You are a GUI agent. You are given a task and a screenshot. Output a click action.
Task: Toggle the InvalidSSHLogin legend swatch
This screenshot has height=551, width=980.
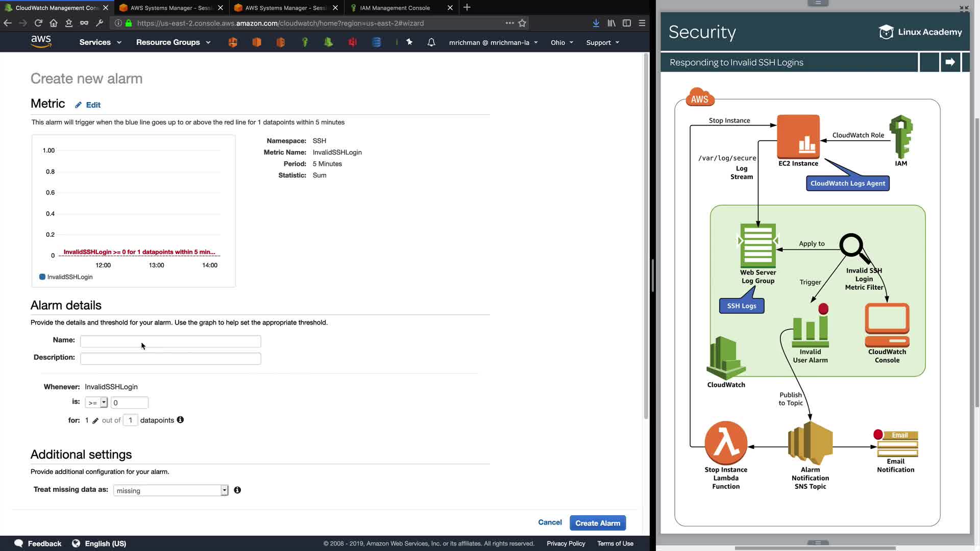click(42, 277)
